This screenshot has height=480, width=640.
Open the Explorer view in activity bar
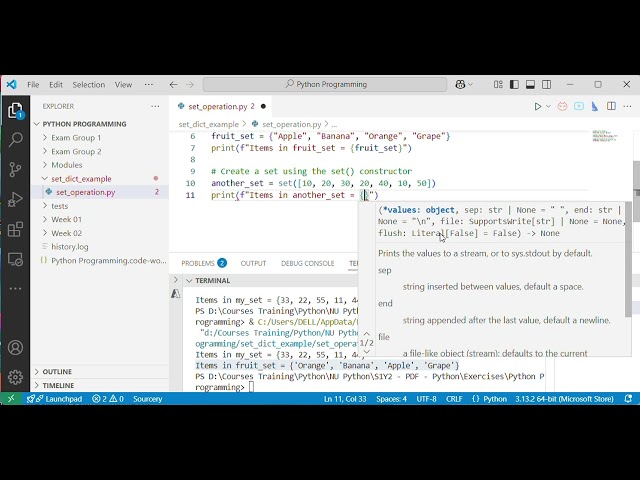point(15,111)
